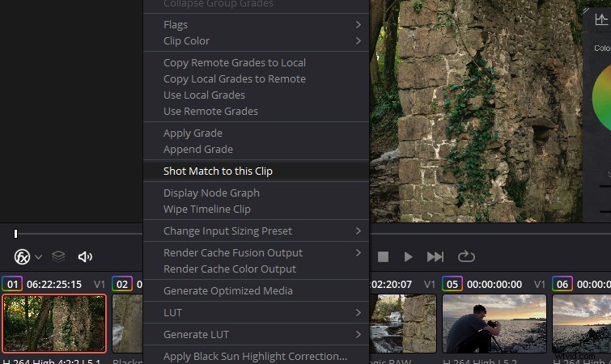
Task: Choose Wipe Timeline Clip
Action: [256, 210]
